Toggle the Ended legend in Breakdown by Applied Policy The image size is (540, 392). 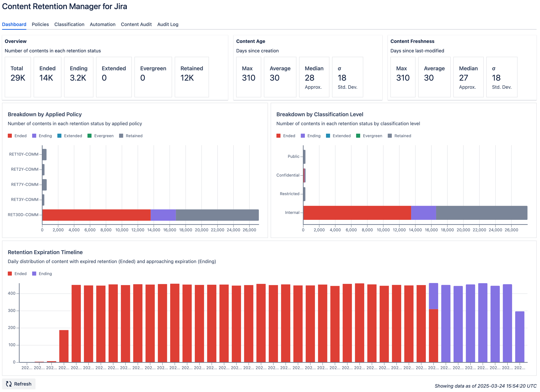click(17, 136)
